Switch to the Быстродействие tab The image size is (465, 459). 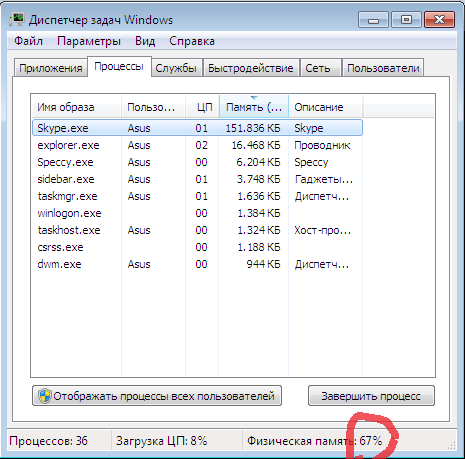251,68
